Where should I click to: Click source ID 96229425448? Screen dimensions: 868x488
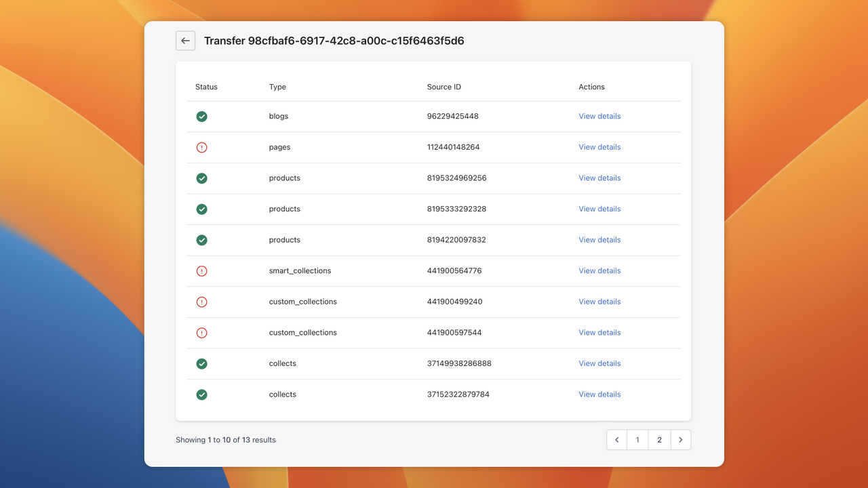point(453,116)
